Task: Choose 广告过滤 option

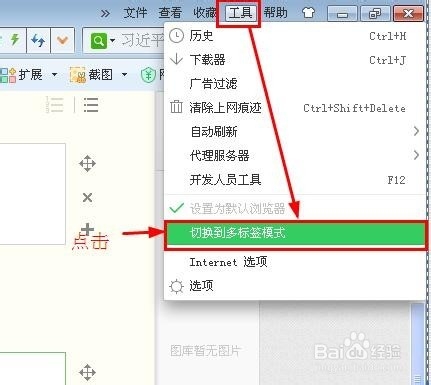Action: 295,84
